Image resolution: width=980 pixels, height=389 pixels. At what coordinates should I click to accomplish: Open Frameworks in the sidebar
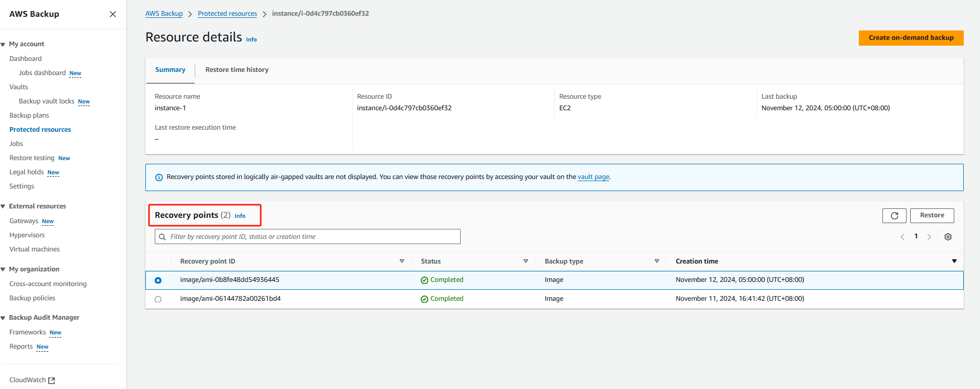[27, 332]
